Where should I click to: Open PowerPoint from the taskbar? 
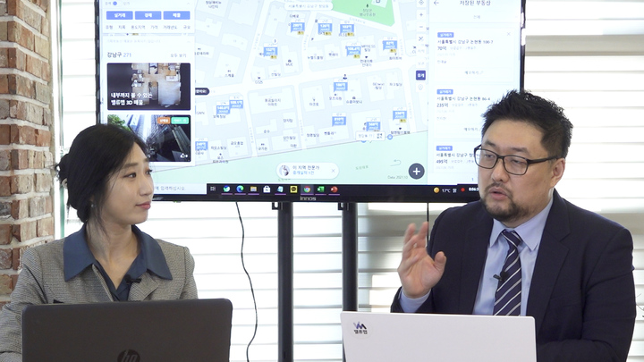[334, 189]
